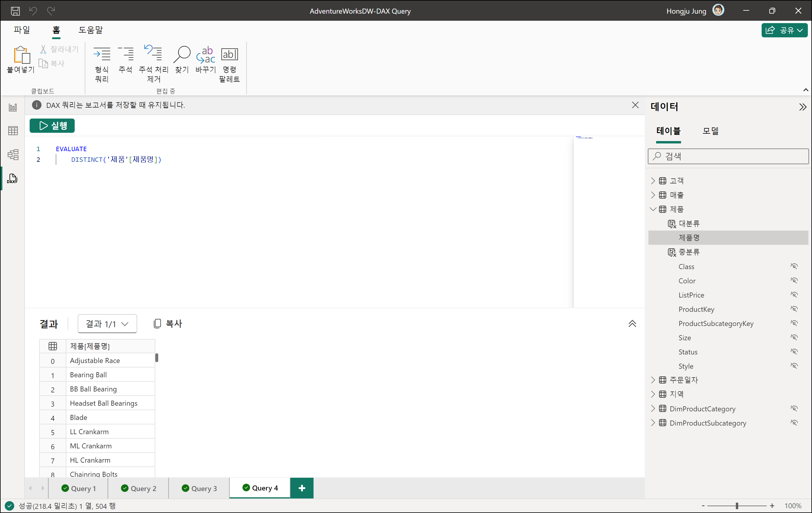Click the 형식 쿼리 (Format query) icon
812x513 pixels.
pos(101,54)
